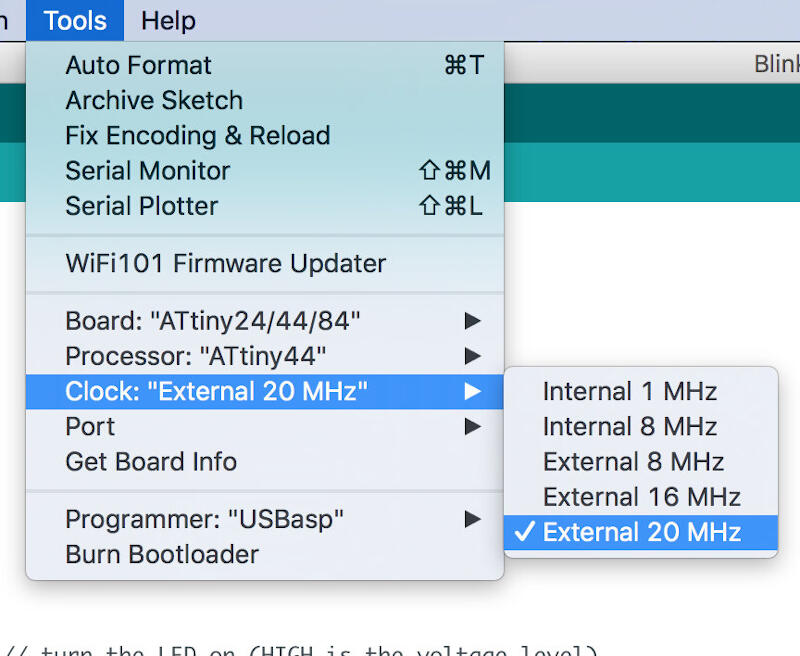Select Get Board Info
The height and width of the screenshot is (656, 800).
coord(150,462)
